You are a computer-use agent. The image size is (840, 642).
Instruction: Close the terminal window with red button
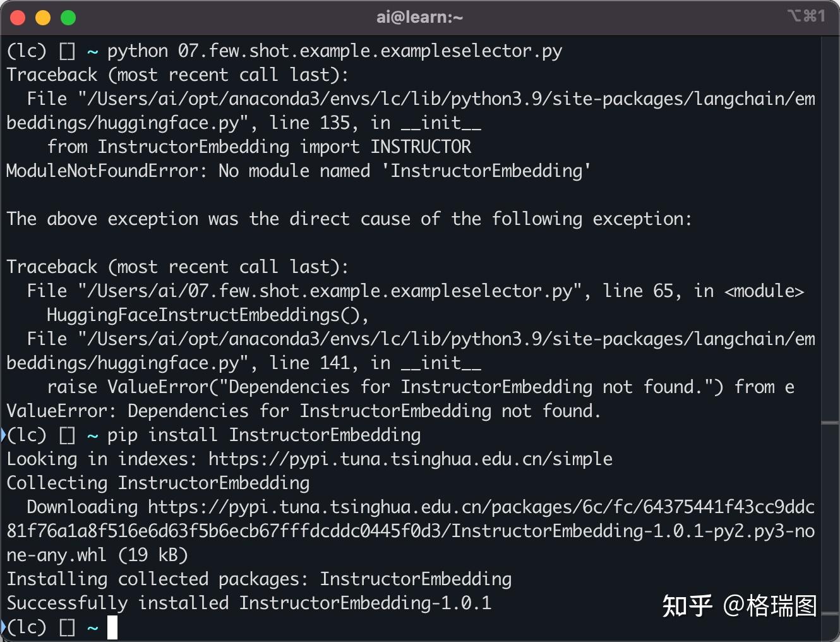pyautogui.click(x=18, y=18)
